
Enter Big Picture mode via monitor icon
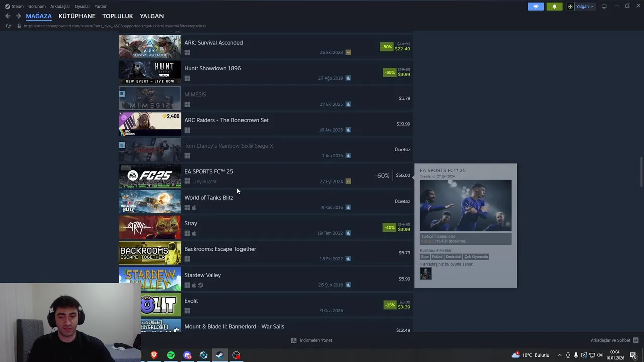604,6
